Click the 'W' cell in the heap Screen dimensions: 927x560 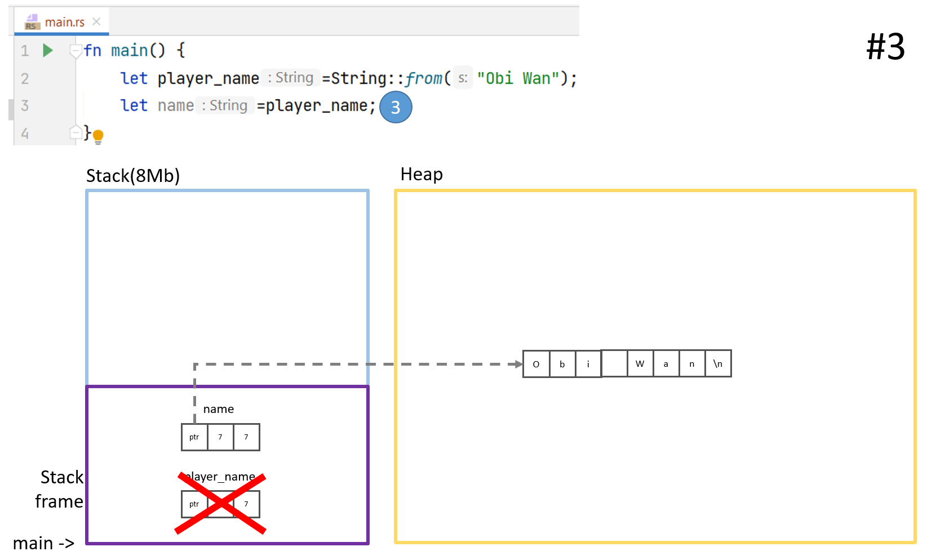640,364
